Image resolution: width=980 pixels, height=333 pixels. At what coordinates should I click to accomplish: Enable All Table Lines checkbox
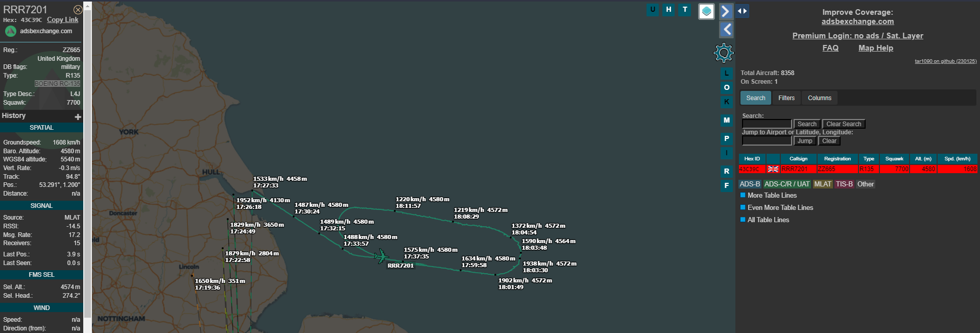point(743,220)
